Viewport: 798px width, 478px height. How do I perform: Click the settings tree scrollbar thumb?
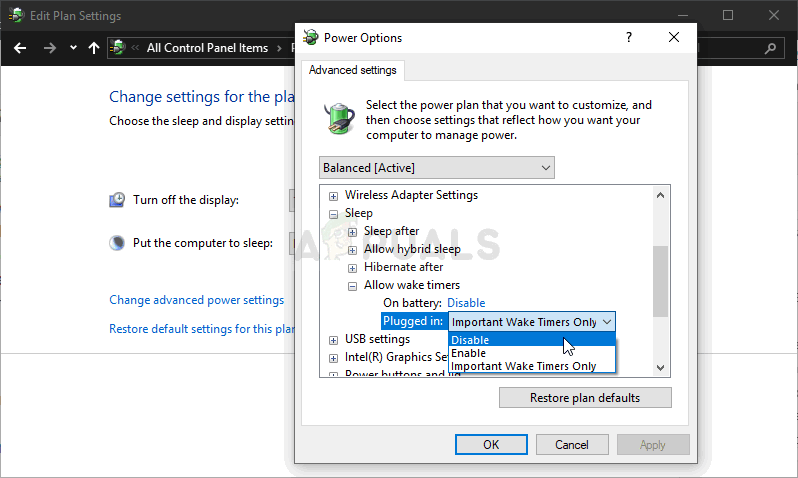click(661, 281)
